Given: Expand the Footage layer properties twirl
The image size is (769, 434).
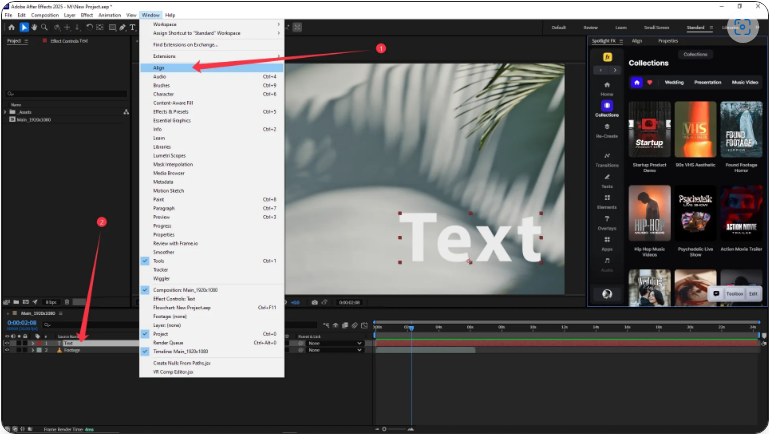Looking at the screenshot, I should tap(33, 350).
